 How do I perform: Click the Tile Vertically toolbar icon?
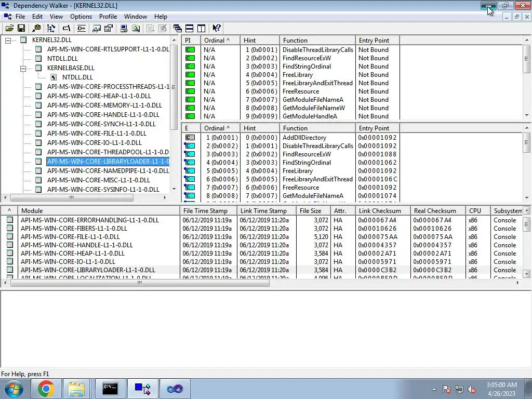tap(201, 28)
